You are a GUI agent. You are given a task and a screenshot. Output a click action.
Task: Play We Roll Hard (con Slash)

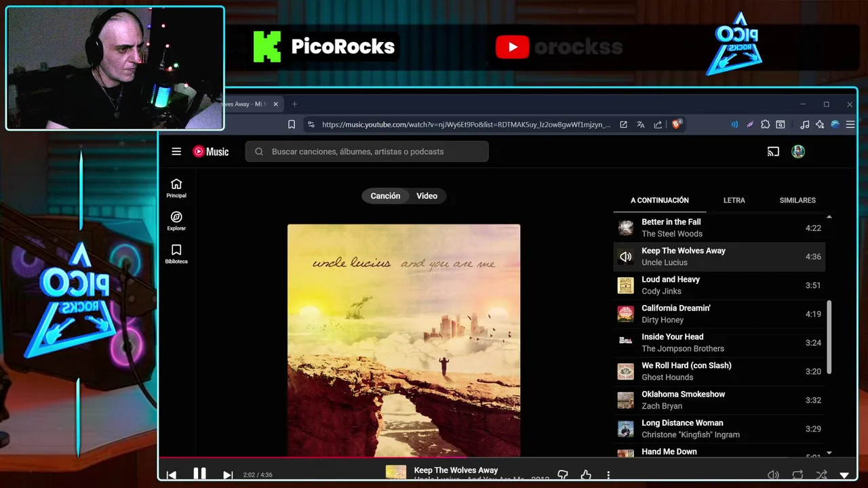point(719,371)
